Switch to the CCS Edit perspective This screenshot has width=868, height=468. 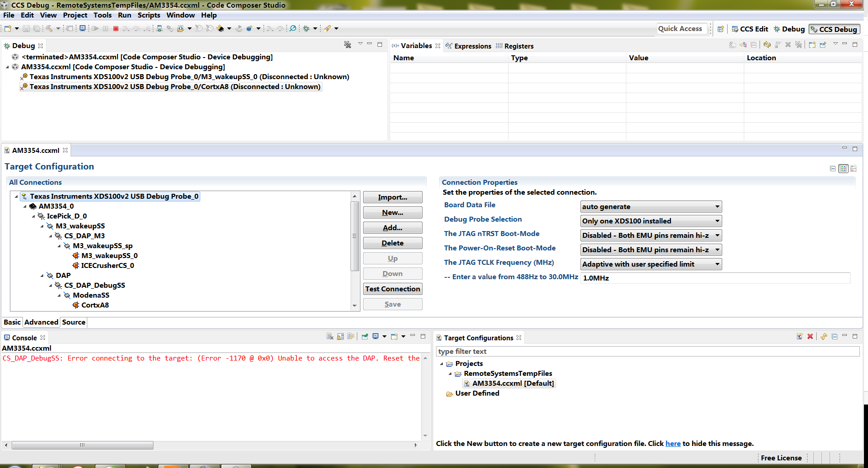750,29
